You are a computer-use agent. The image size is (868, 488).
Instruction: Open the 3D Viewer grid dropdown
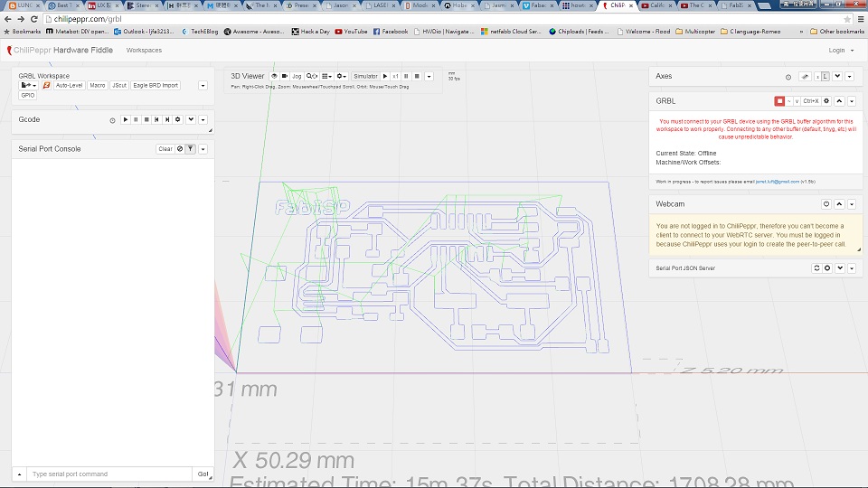tap(326, 76)
